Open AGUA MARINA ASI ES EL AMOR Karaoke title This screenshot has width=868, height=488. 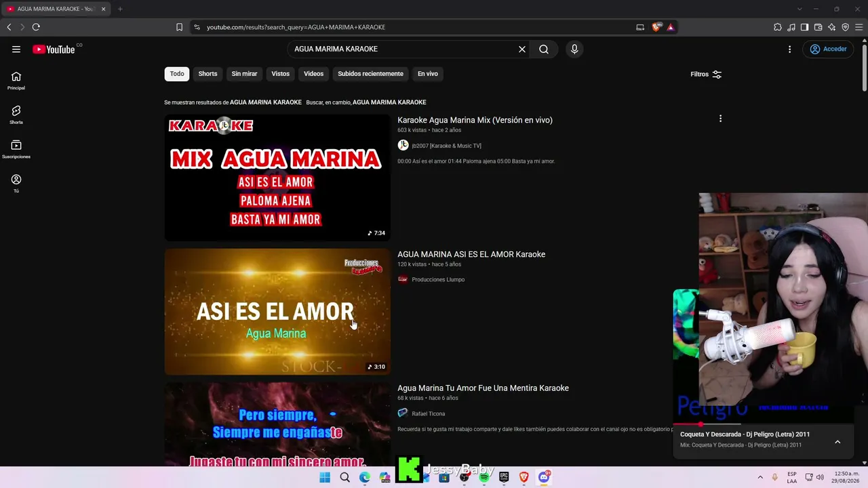coord(471,254)
